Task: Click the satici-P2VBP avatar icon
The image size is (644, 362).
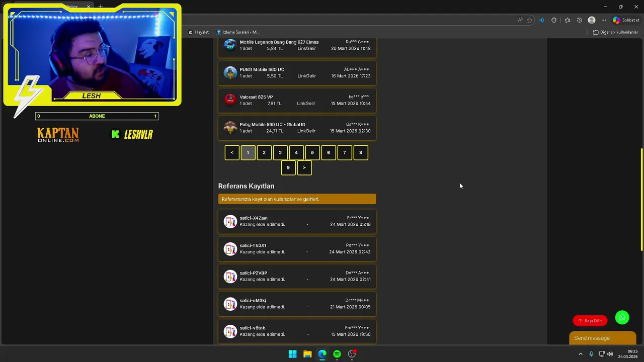Action: tap(230, 276)
